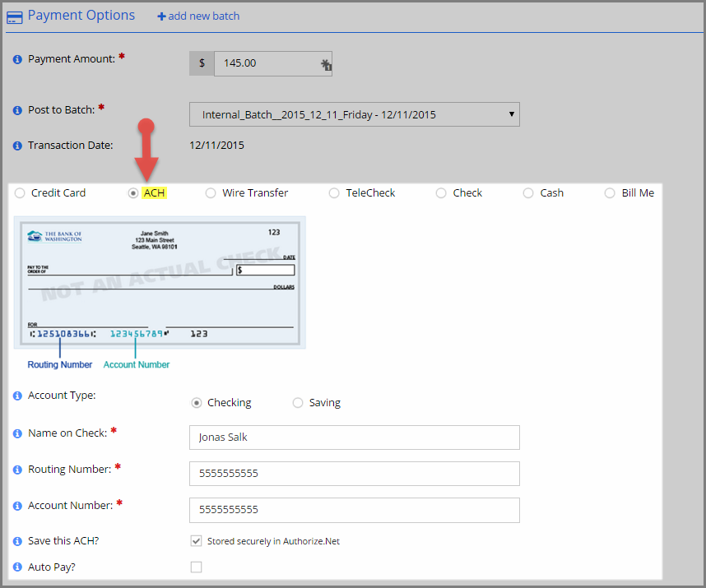Open the Post to Batch dropdown
The image size is (706, 588).
pos(355,114)
